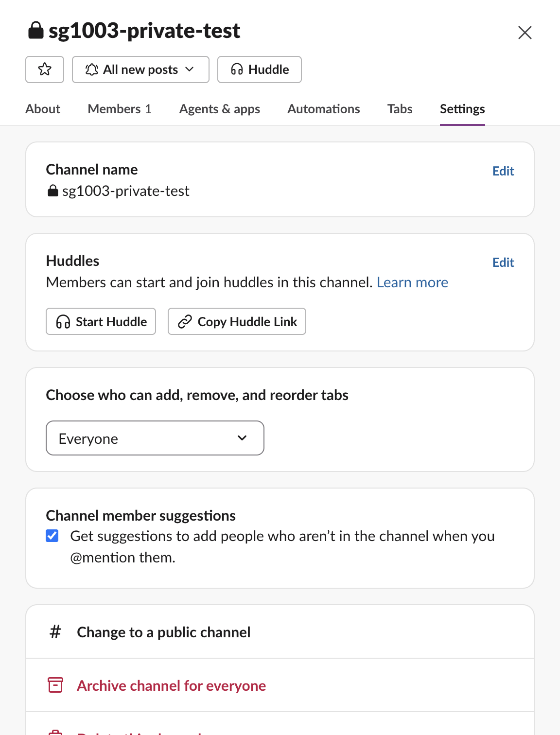Click the Channel member suggestions heading

pos(141,515)
